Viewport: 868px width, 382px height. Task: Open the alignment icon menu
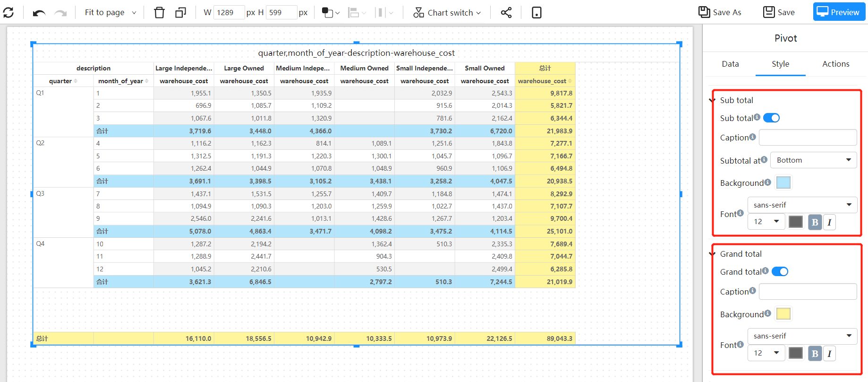pos(357,13)
